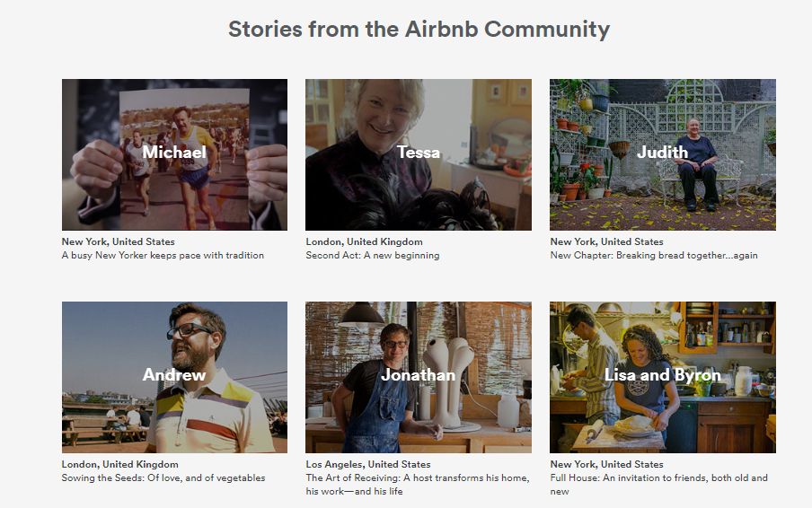
Task: Open Tessa's story photo card
Action: 419,154
